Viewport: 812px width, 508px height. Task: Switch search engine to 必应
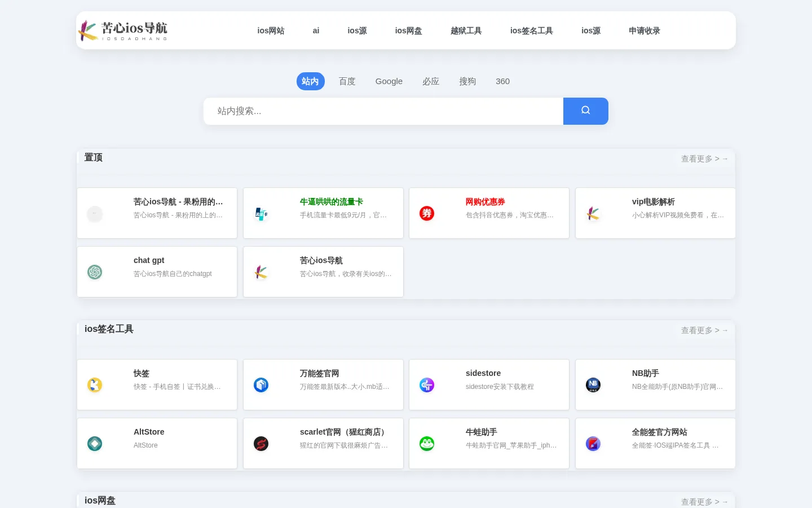431,81
